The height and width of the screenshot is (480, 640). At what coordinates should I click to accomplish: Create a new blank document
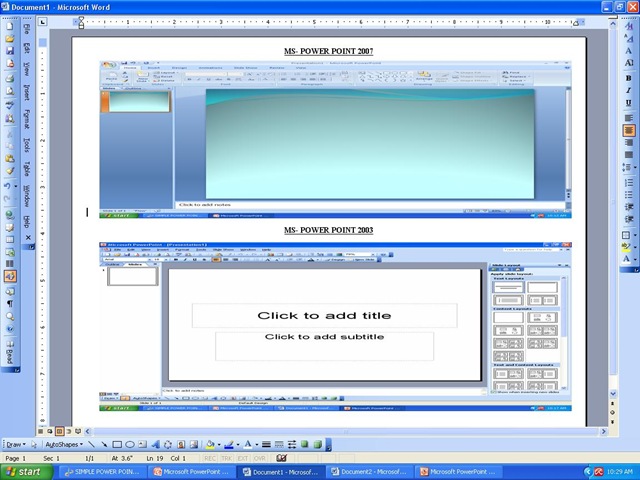click(x=9, y=27)
